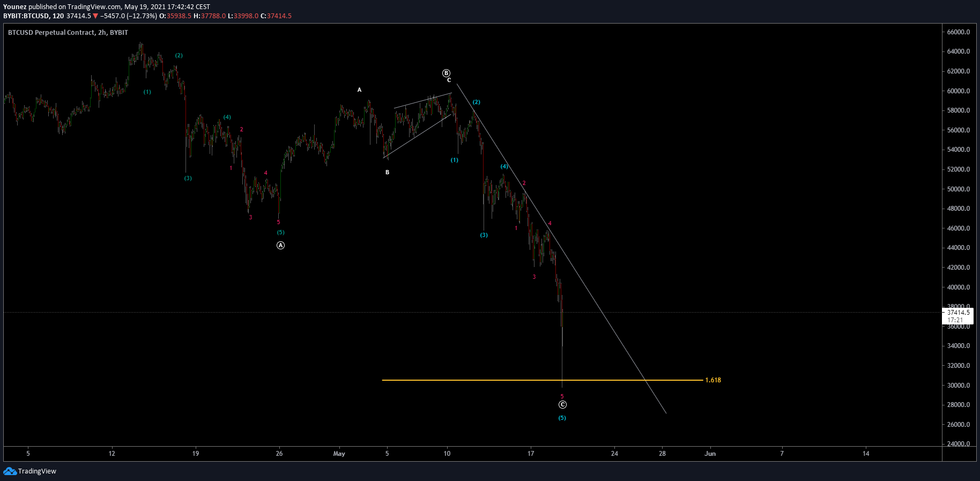The height and width of the screenshot is (481, 980).
Task: Click the open value O:35938.5
Action: click(x=175, y=16)
